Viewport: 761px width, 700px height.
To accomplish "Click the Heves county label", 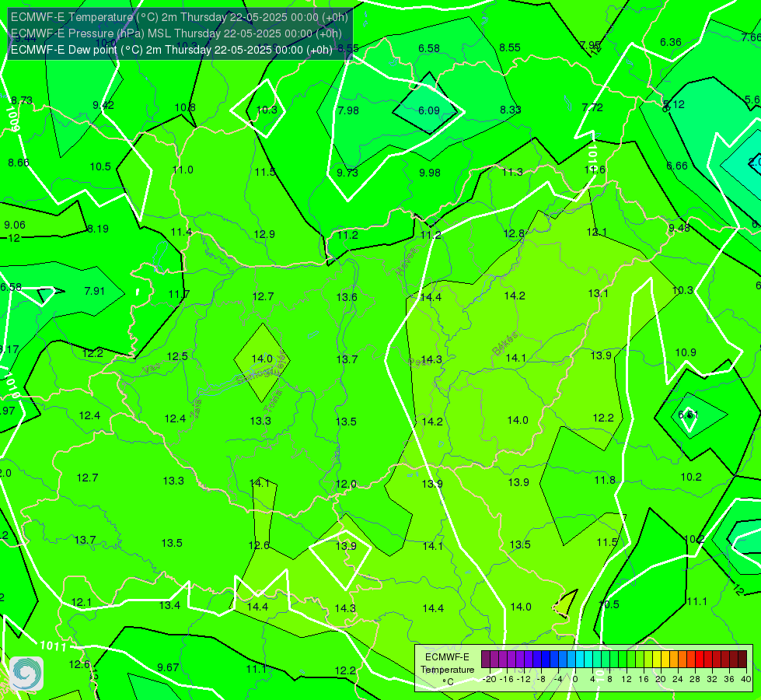I will (407, 261).
